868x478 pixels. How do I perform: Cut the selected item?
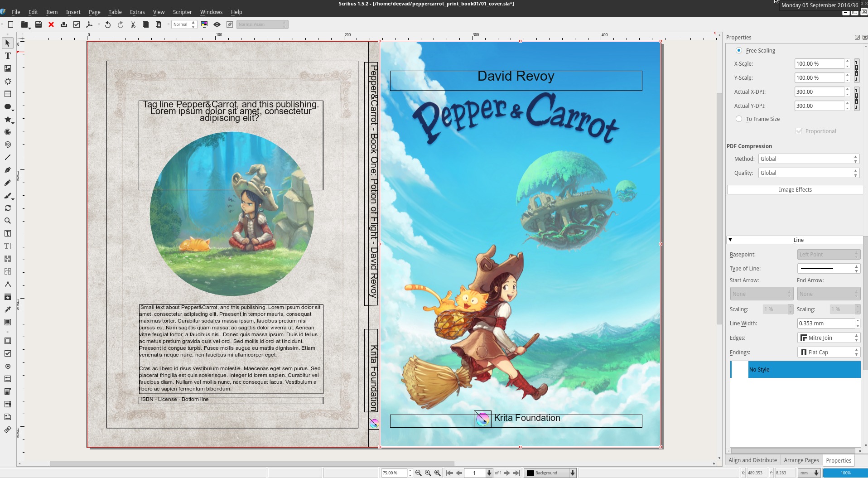[133, 24]
